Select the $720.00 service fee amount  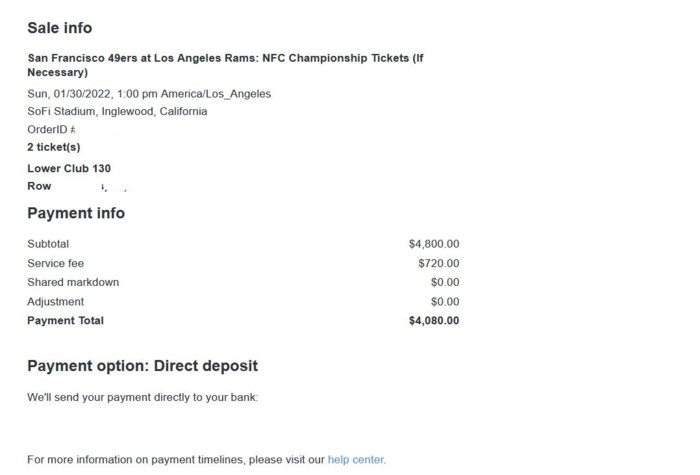click(x=438, y=263)
